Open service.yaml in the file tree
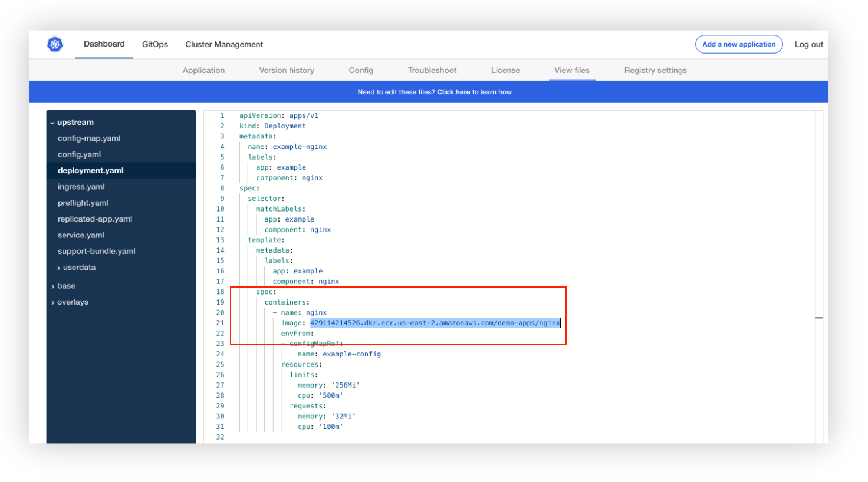This screenshot has height=482, width=868. [81, 235]
